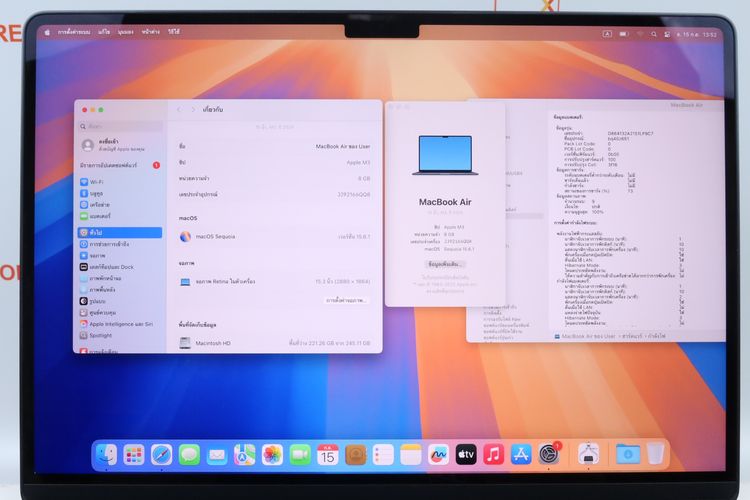Click the macOS Sequoia row
Viewport: 750px width, 500px height.
[275, 236]
